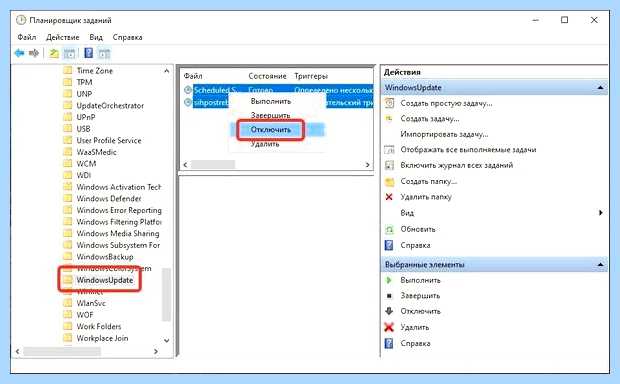Click the Up one level folder icon
620x384 pixels.
[54, 53]
